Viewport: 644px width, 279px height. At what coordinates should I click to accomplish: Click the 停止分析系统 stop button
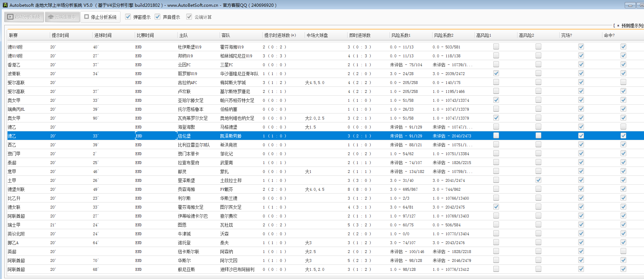coord(101,17)
